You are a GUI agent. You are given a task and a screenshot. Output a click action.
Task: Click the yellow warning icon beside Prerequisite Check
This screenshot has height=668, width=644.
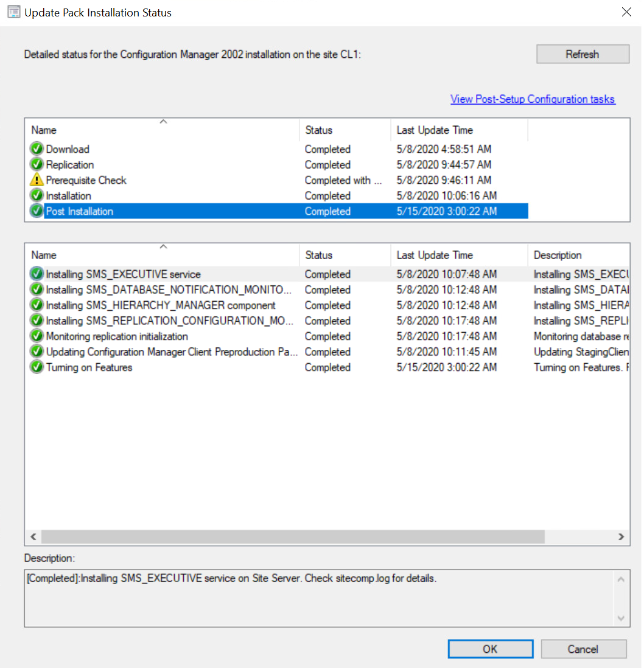click(37, 180)
